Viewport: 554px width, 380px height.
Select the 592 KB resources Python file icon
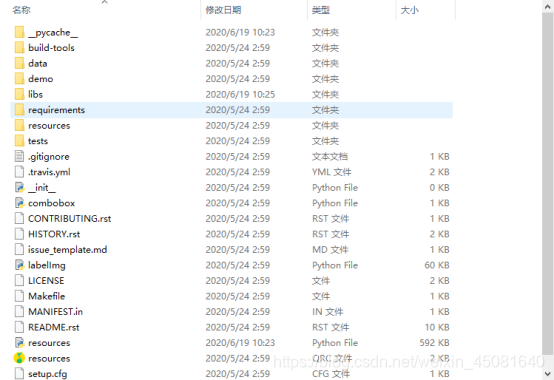tap(19, 343)
